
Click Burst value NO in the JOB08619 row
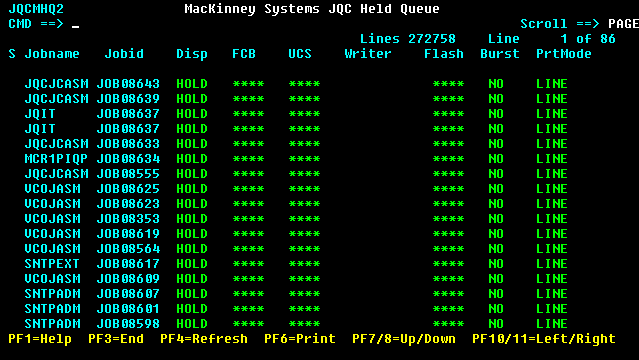pos(496,234)
